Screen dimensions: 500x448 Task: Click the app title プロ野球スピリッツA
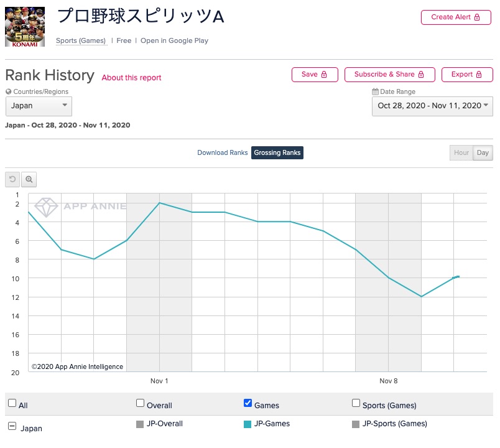coord(141,16)
